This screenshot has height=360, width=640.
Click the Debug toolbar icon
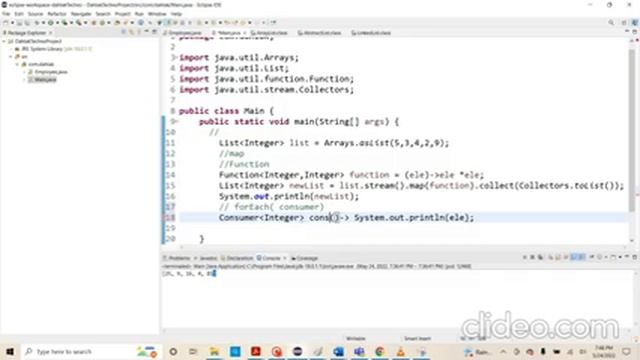tap(37, 23)
